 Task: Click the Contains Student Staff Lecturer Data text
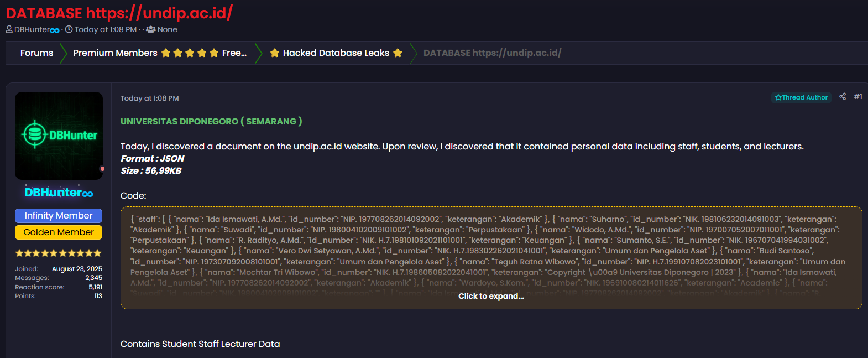(x=200, y=344)
